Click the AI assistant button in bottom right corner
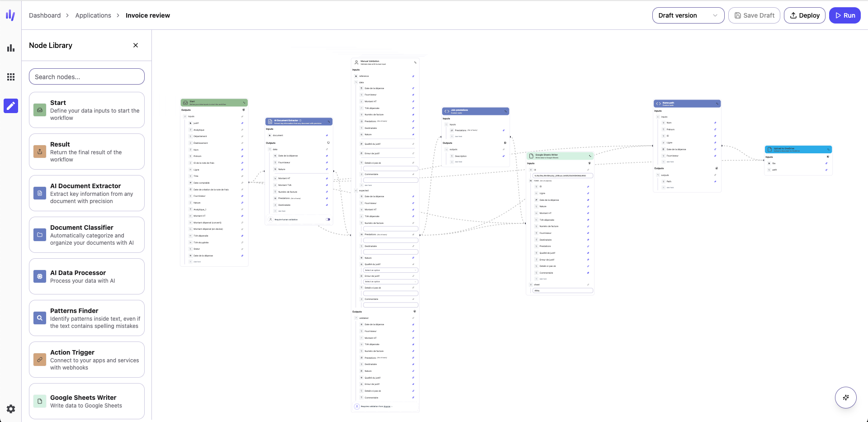Screen dimensions: 868x422 [x=846, y=398]
